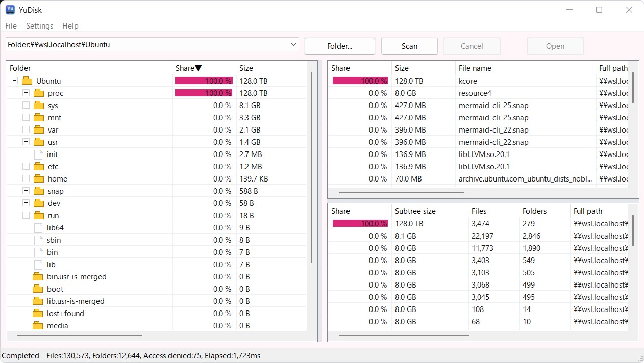The width and height of the screenshot is (644, 363).
Task: Expand the proc folder node
Action: [26, 93]
